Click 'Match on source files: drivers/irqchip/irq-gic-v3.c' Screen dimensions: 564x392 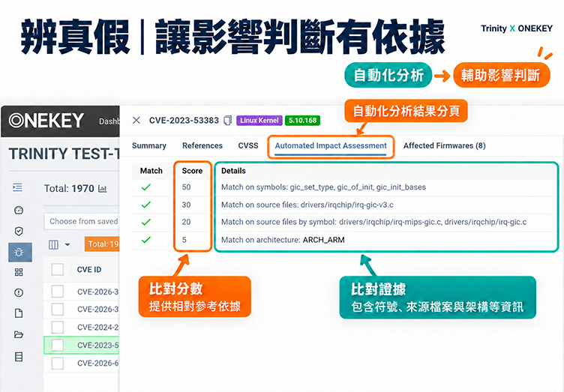pos(307,205)
